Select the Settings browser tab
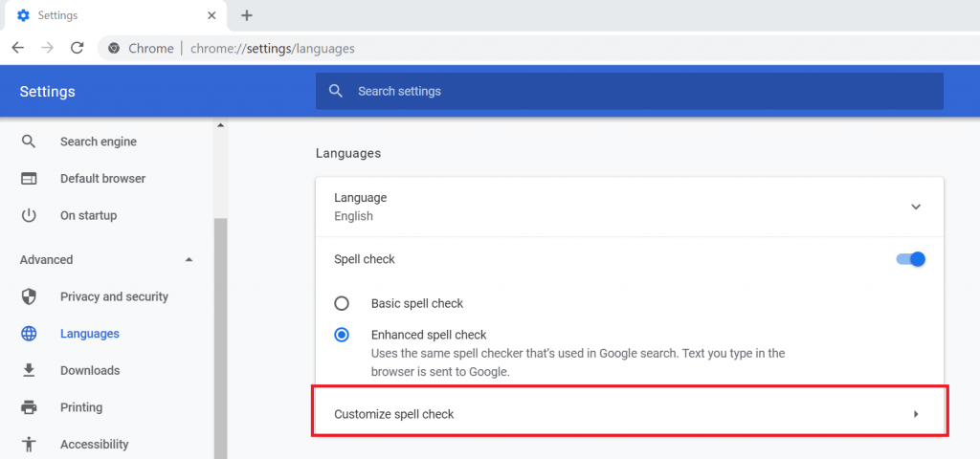Screen dimensions: 980x459 (114, 15)
